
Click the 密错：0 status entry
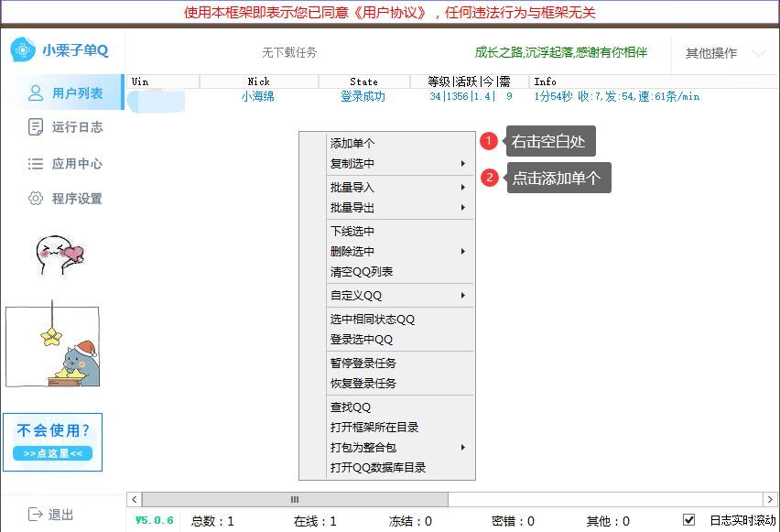point(513,521)
